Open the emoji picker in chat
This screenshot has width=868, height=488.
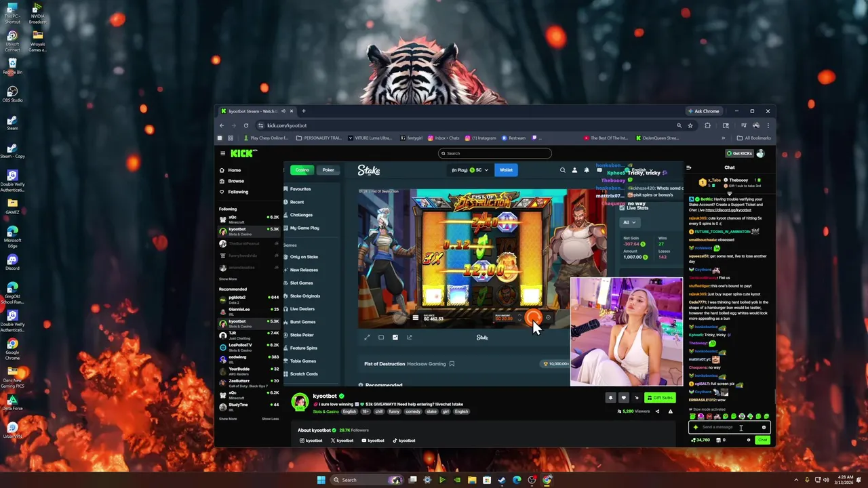click(764, 428)
